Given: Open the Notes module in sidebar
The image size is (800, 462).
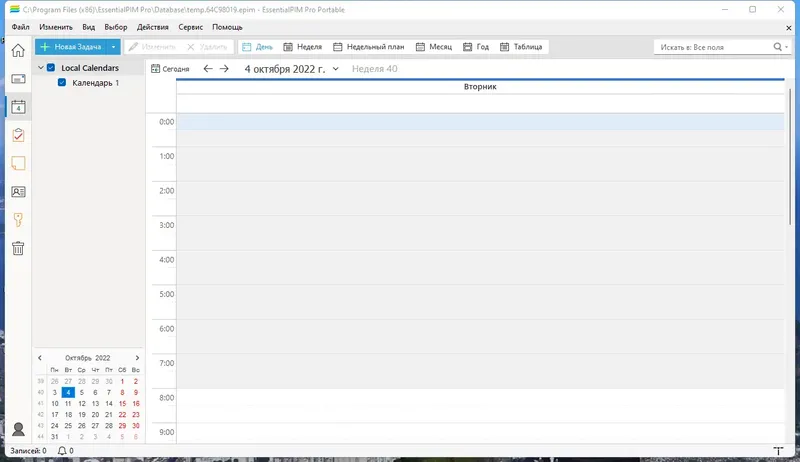Looking at the screenshot, I should coord(18,163).
